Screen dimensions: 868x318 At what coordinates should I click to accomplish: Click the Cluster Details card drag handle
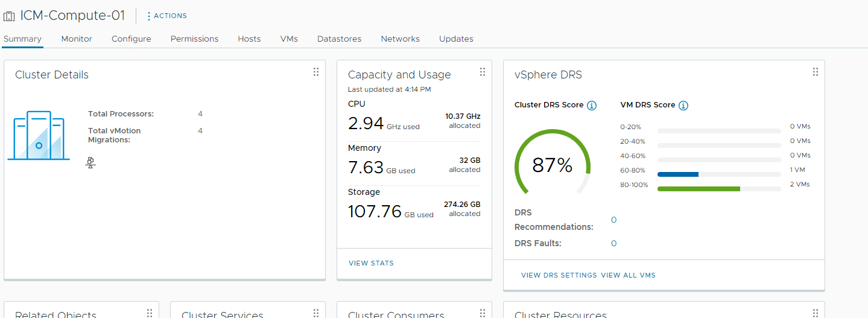click(316, 72)
